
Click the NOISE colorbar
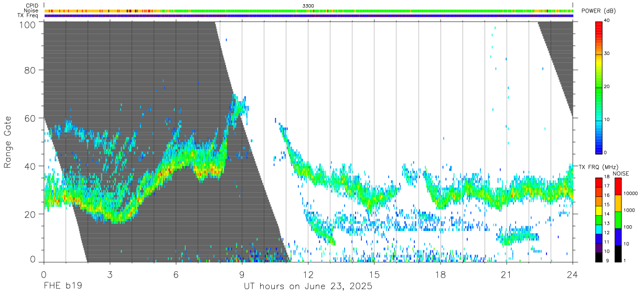click(x=618, y=219)
